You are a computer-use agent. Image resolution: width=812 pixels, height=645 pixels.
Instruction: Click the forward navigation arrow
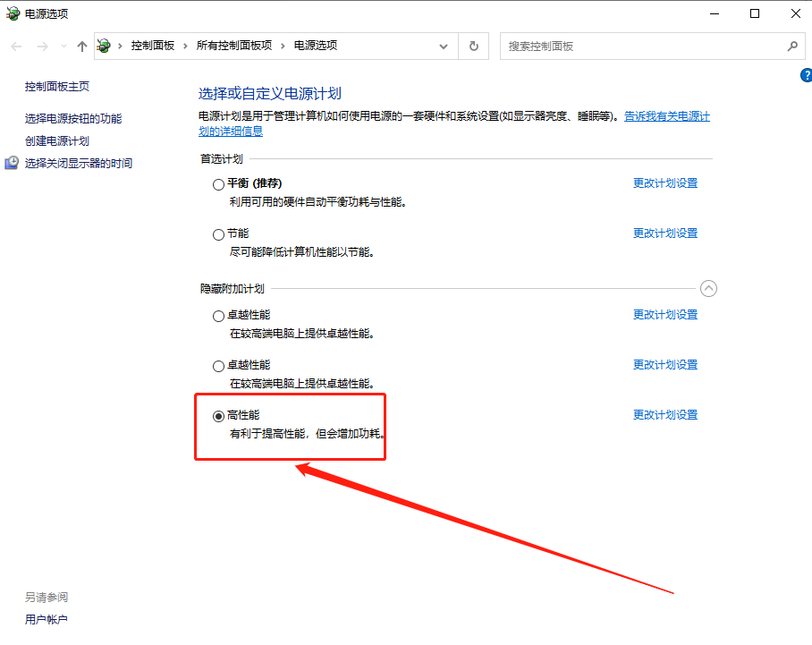coord(41,46)
